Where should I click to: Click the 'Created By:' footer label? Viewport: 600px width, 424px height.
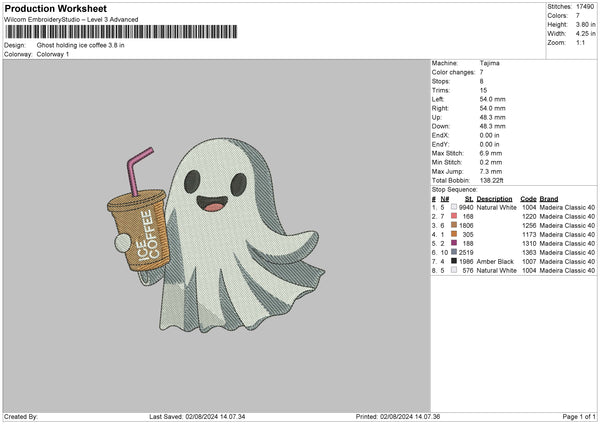21,416
